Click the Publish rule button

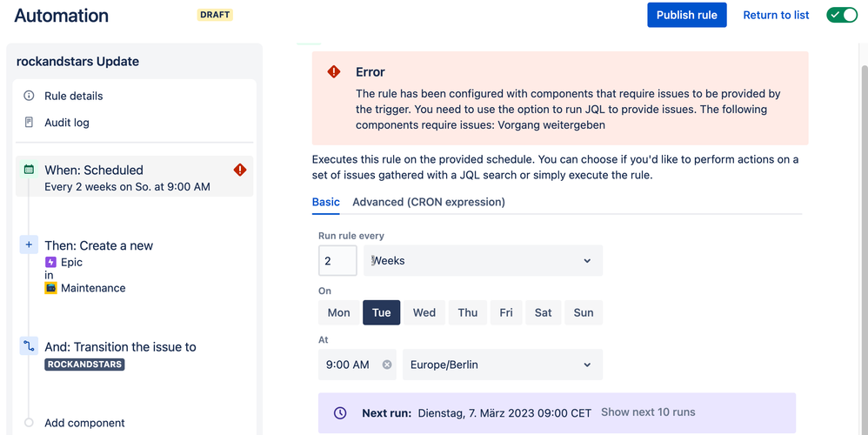[x=687, y=15]
